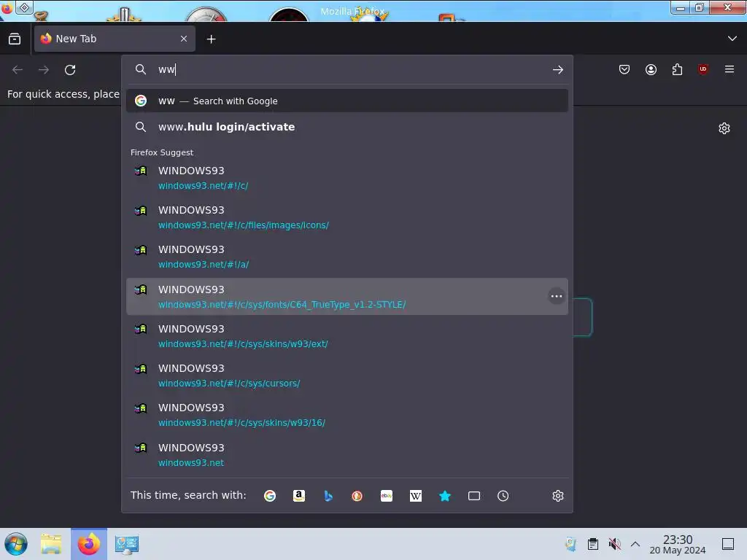
Task: Reload the current page
Action: pyautogui.click(x=70, y=70)
